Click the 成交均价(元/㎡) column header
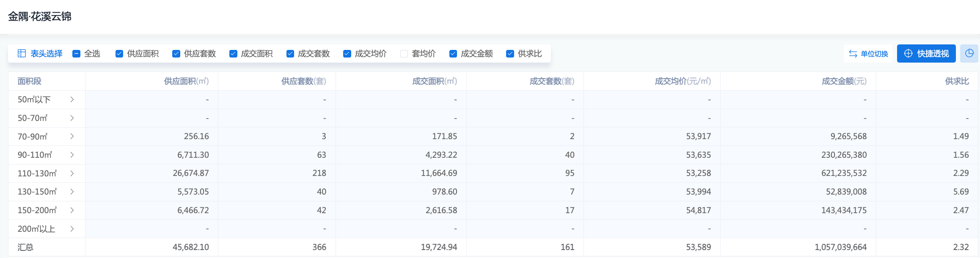 point(682,81)
